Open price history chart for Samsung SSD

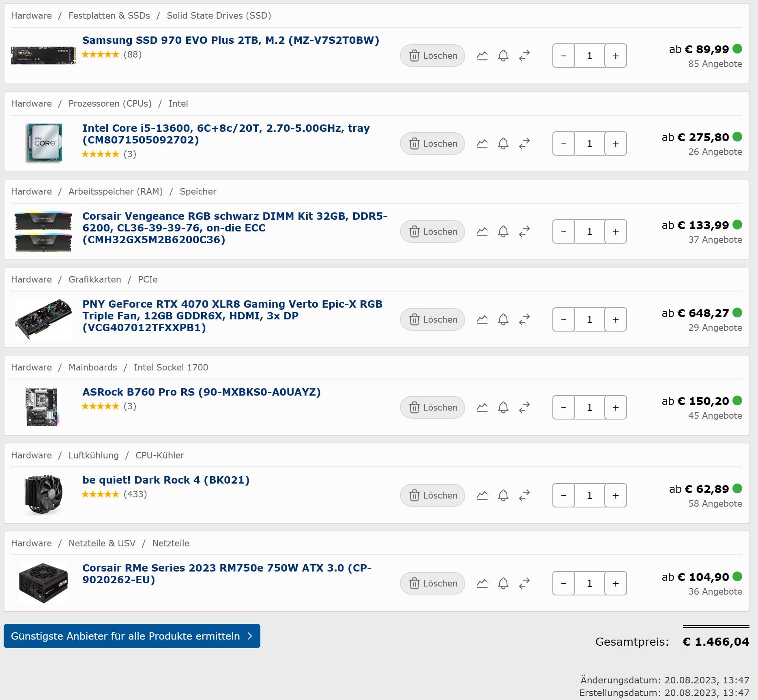point(482,56)
